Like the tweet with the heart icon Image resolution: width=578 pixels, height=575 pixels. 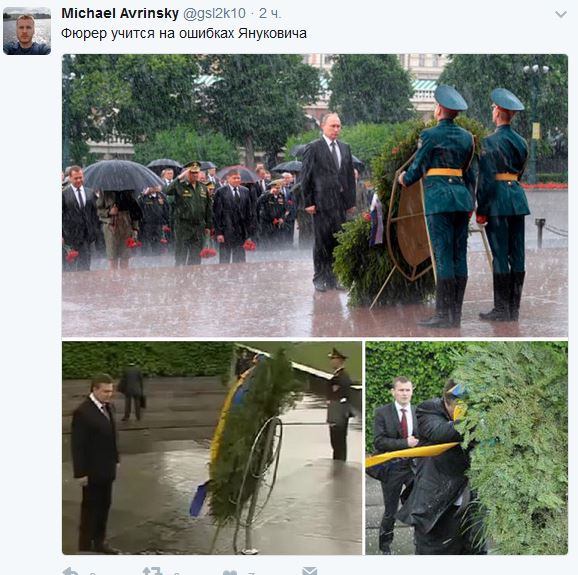click(x=230, y=572)
